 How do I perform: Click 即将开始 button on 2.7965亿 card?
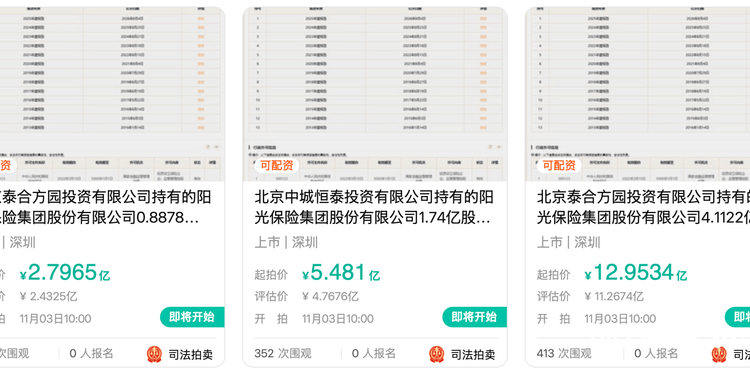tap(192, 317)
